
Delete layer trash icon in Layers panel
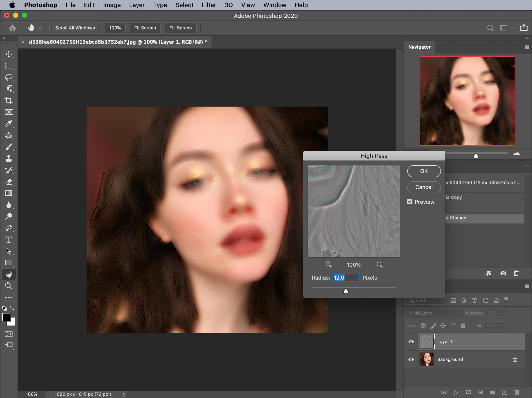pyautogui.click(x=516, y=392)
